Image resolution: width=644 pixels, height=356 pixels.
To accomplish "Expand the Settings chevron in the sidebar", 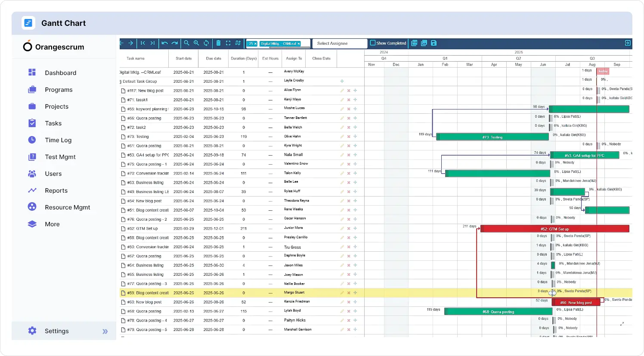I will (x=105, y=331).
